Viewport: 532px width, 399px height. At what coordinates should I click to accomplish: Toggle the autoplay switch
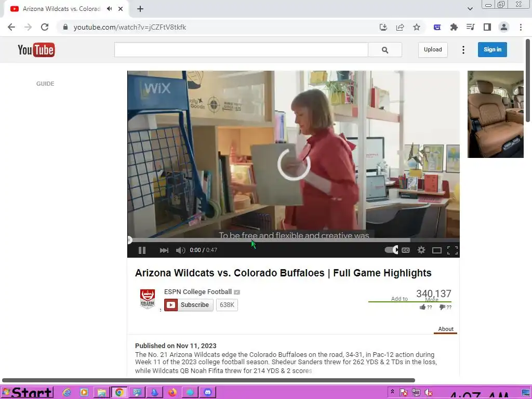391,250
